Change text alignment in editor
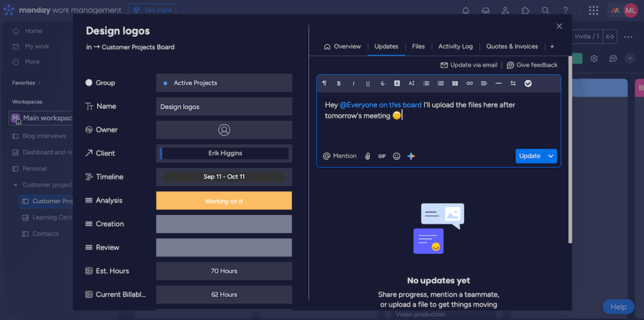 point(484,84)
